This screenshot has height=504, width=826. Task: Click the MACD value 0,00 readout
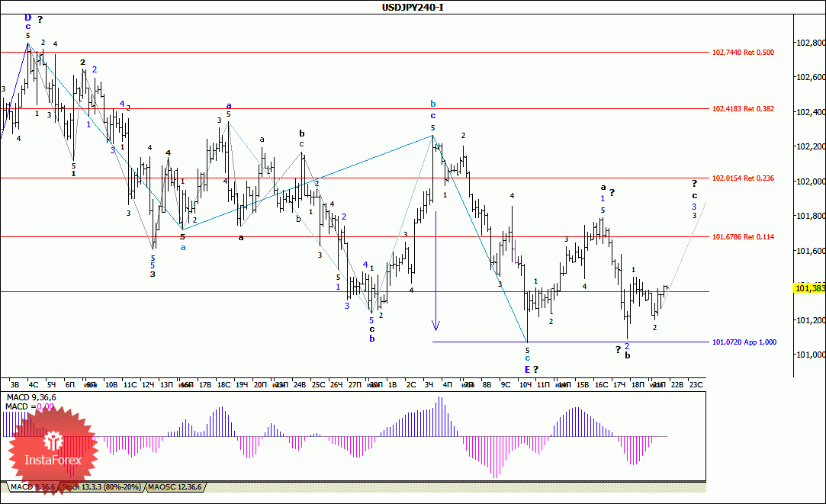[x=44, y=406]
